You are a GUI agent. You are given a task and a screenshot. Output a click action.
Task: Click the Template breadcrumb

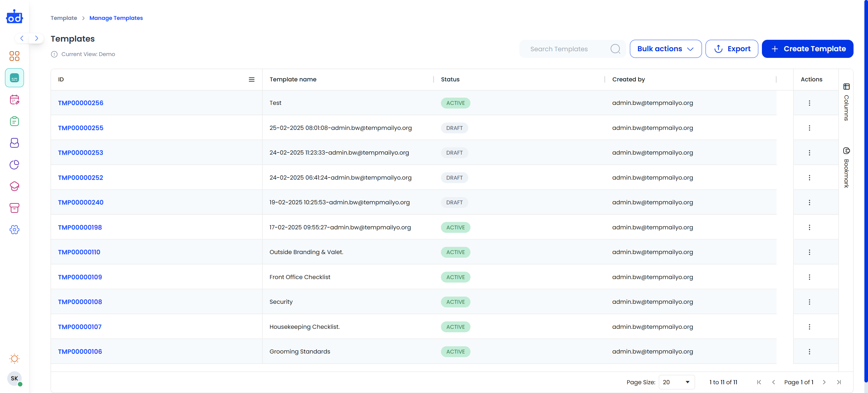64,18
